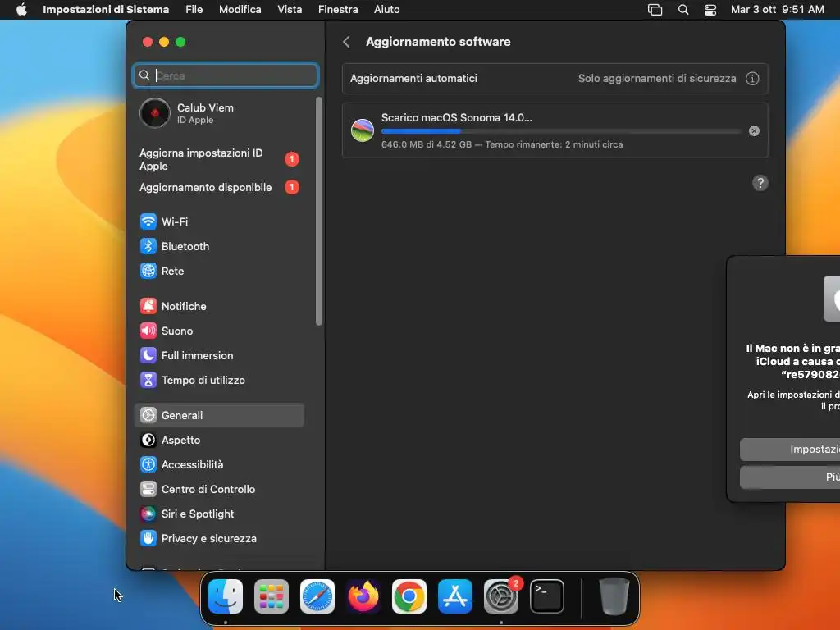This screenshot has width=840, height=630.
Task: Open the Apple menu
Action: coord(21,10)
